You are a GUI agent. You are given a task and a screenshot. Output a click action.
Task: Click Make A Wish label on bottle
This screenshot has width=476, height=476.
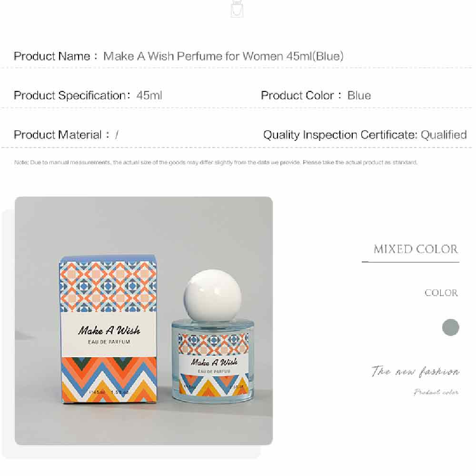[214, 362]
